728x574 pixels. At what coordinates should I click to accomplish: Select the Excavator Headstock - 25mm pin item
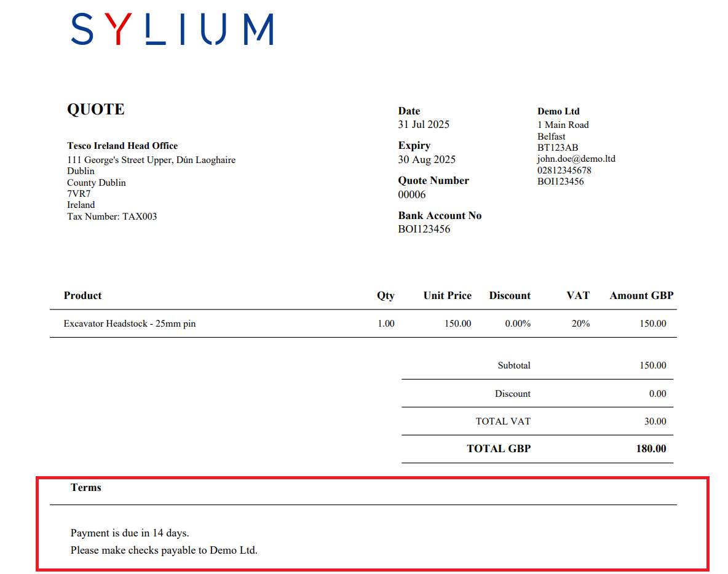click(130, 324)
